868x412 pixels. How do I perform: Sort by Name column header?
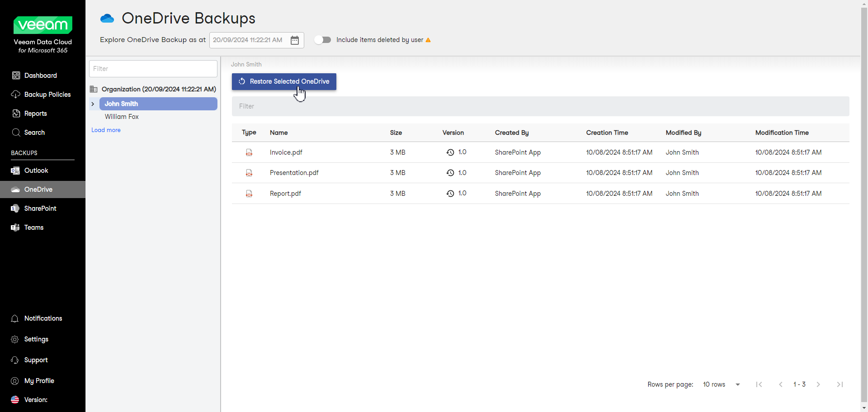pyautogui.click(x=279, y=133)
